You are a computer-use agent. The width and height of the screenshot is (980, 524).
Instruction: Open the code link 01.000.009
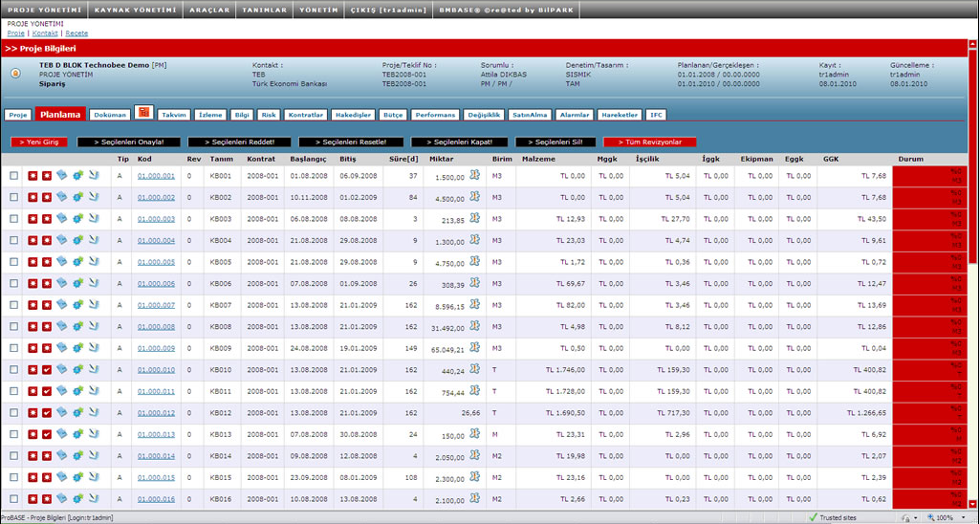pyautogui.click(x=156, y=348)
